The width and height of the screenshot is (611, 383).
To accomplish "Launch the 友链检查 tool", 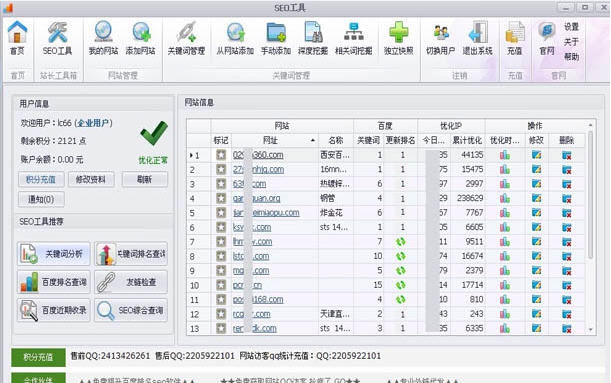I will 131,282.
